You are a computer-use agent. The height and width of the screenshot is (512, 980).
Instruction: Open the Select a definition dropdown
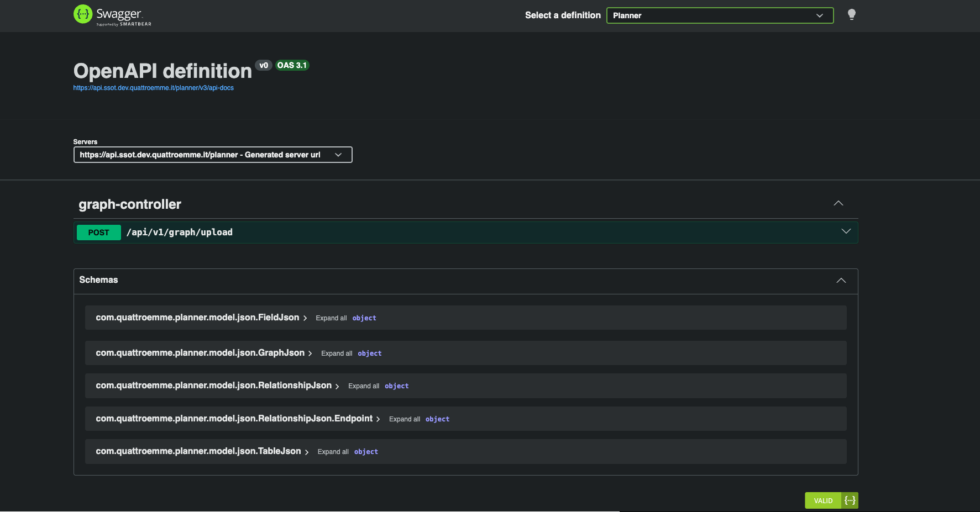click(x=719, y=15)
